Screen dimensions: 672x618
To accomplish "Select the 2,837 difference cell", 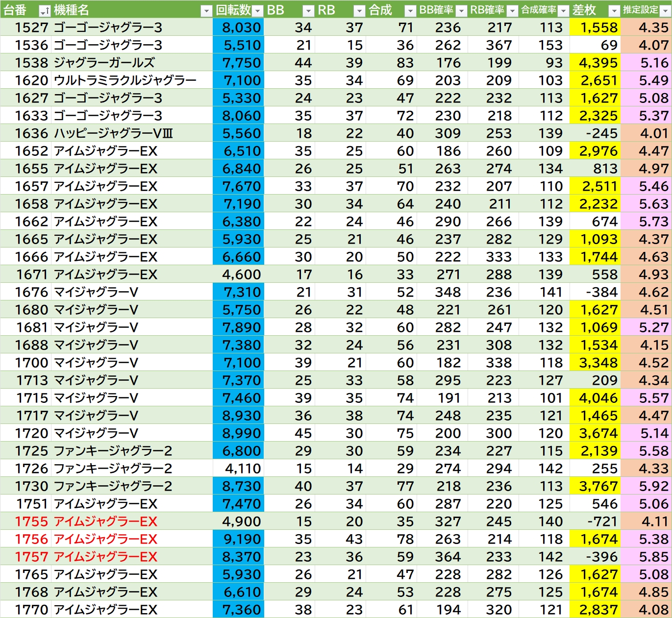I will [595, 610].
